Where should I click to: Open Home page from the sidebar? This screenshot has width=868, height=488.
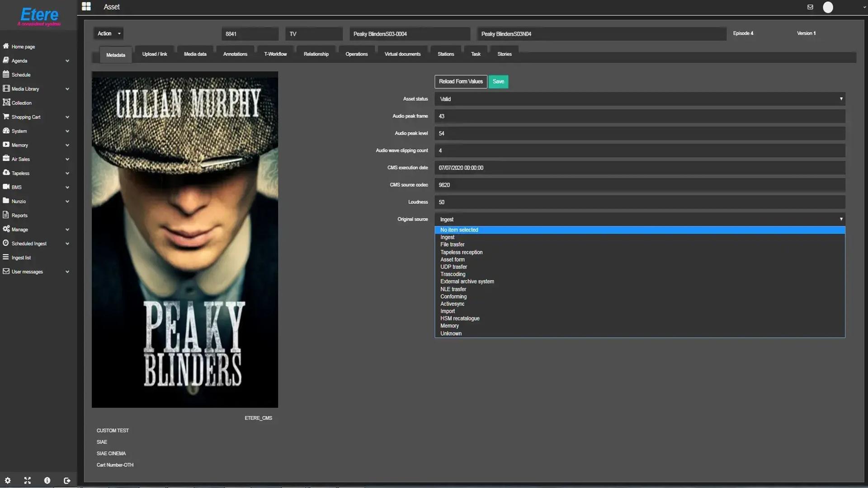(23, 47)
